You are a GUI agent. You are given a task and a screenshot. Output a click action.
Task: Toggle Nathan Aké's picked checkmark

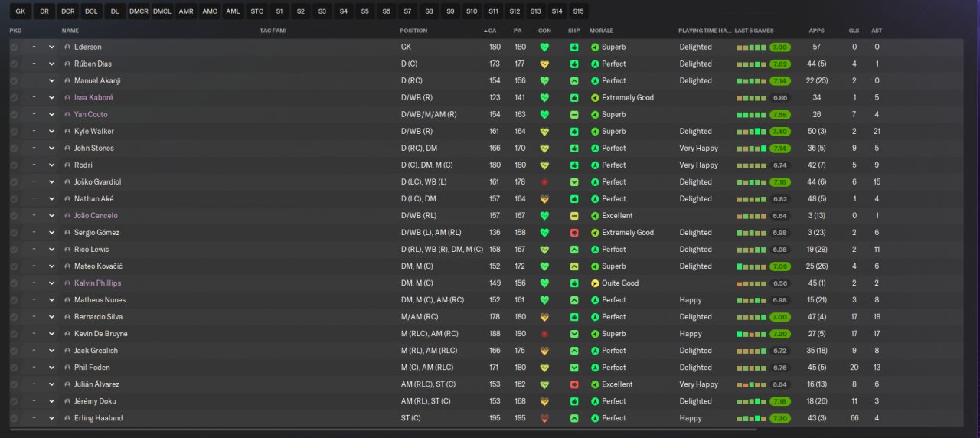[x=14, y=199]
